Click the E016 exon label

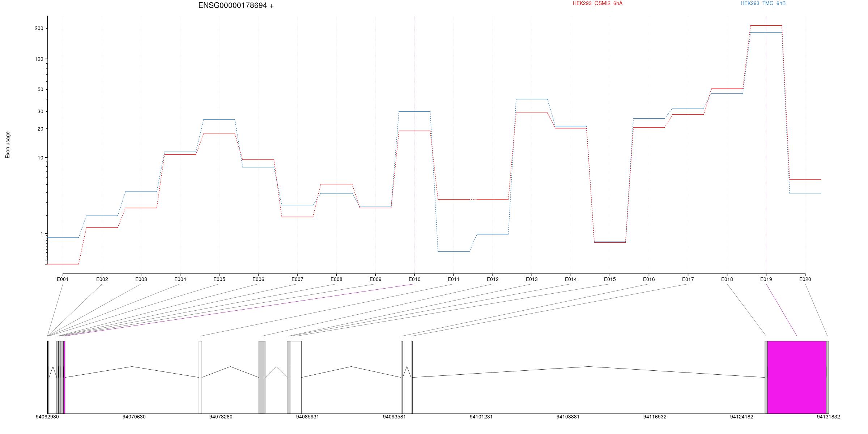pyautogui.click(x=649, y=279)
